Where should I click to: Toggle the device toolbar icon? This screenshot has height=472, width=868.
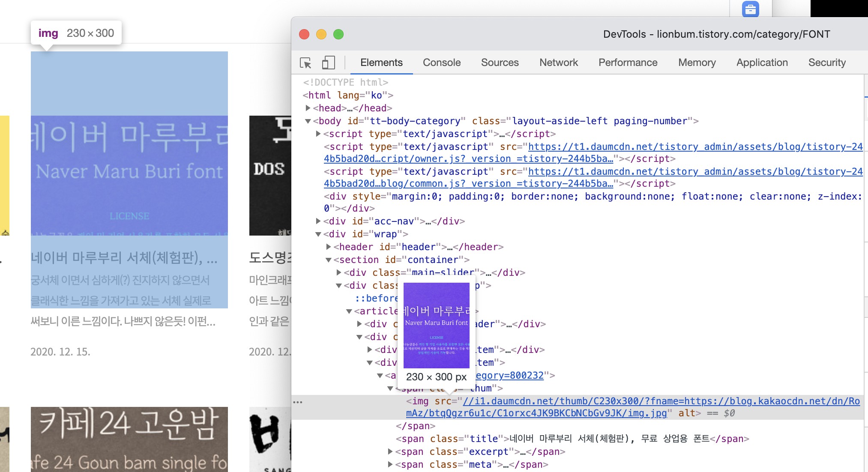pos(328,63)
